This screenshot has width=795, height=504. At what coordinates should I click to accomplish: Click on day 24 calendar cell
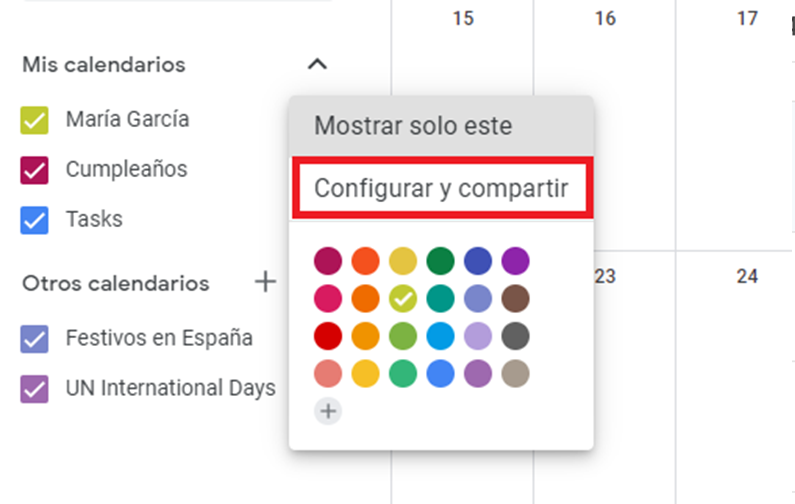click(747, 277)
